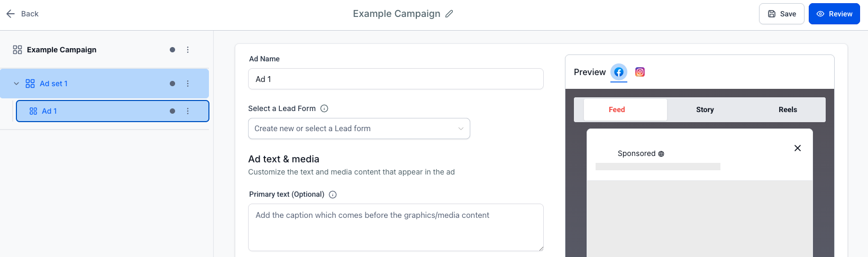The image size is (868, 257).
Task: Close the sponsored ad preview card
Action: pos(798,148)
